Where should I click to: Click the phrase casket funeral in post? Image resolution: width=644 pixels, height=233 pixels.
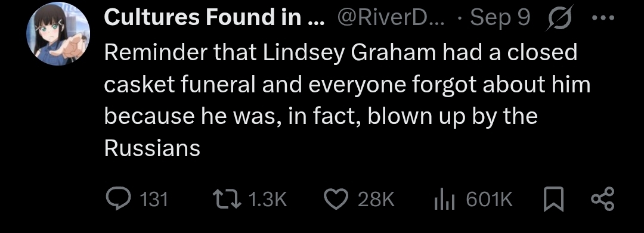[x=180, y=85]
